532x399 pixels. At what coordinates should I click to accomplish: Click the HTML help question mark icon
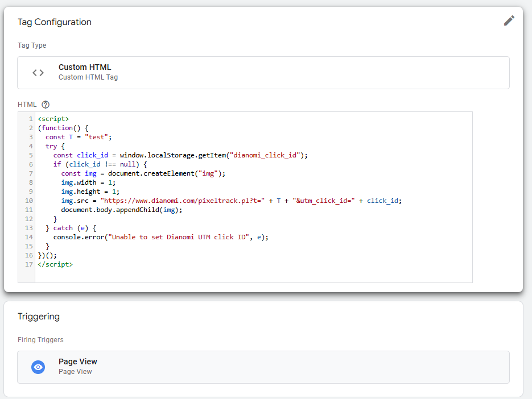pyautogui.click(x=46, y=105)
